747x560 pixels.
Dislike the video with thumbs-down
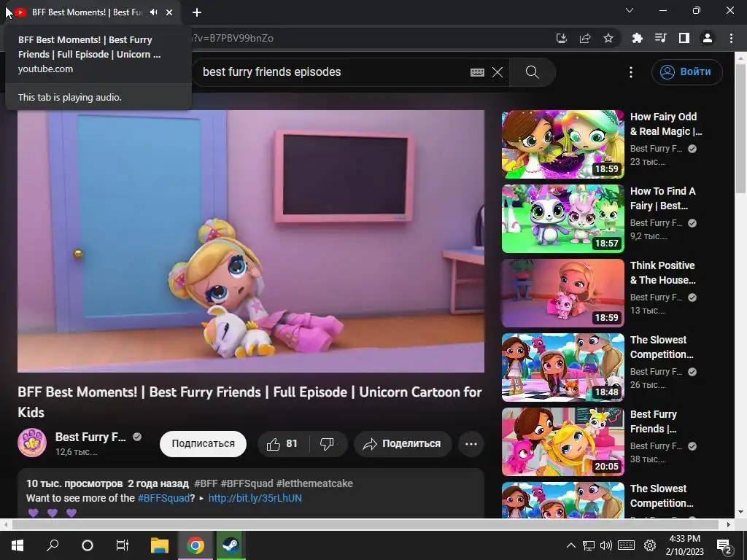pyautogui.click(x=328, y=444)
